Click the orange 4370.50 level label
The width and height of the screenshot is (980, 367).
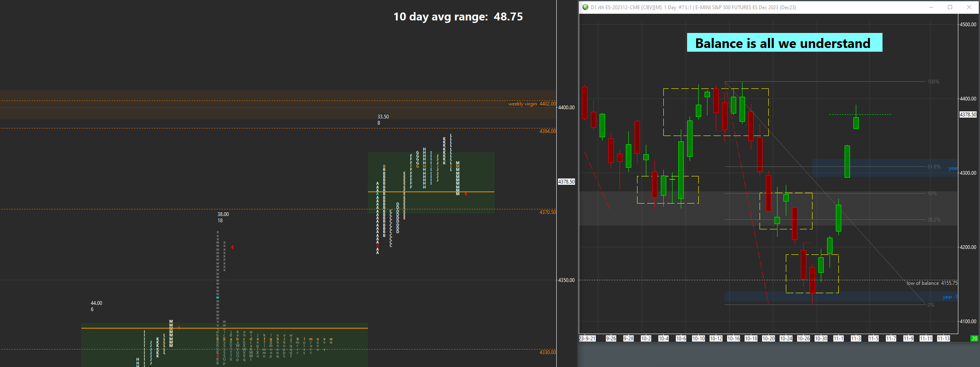547,212
